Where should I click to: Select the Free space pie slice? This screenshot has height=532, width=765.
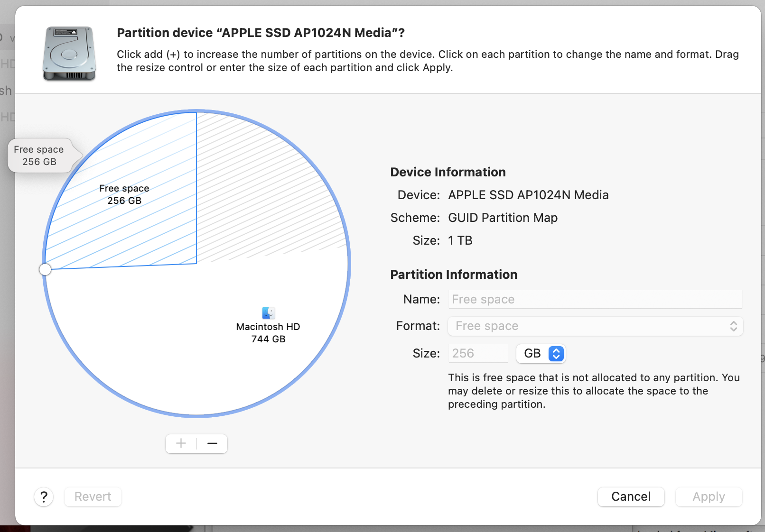click(x=123, y=194)
